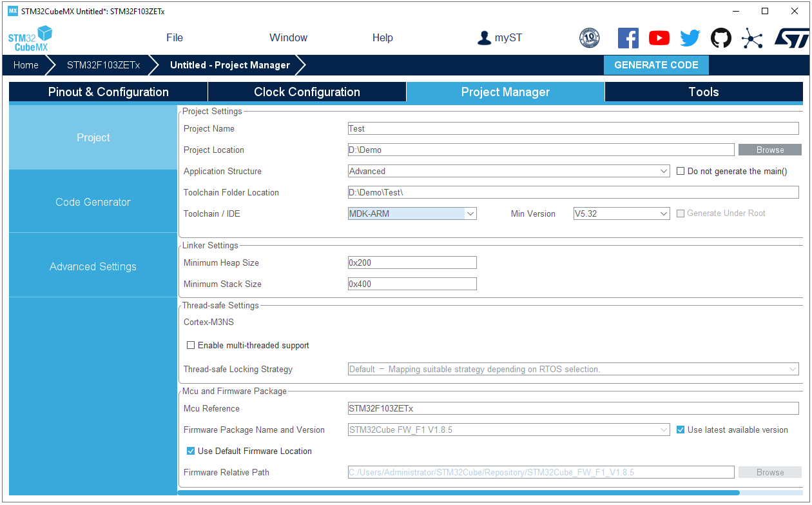
Task: Maximize the STM32CubeMX window
Action: 765,11
